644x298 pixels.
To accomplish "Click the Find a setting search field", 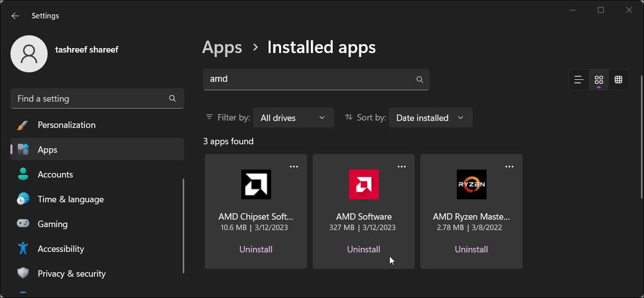I will click(97, 99).
